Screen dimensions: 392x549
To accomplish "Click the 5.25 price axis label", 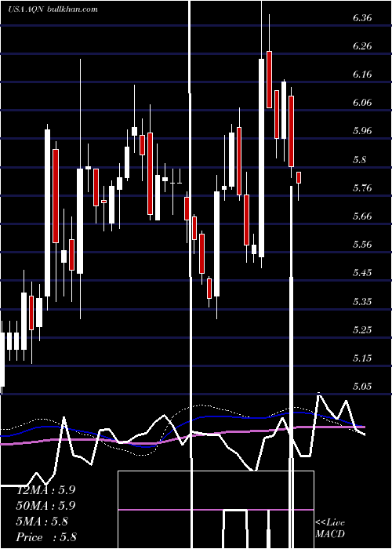I will coord(362,330).
